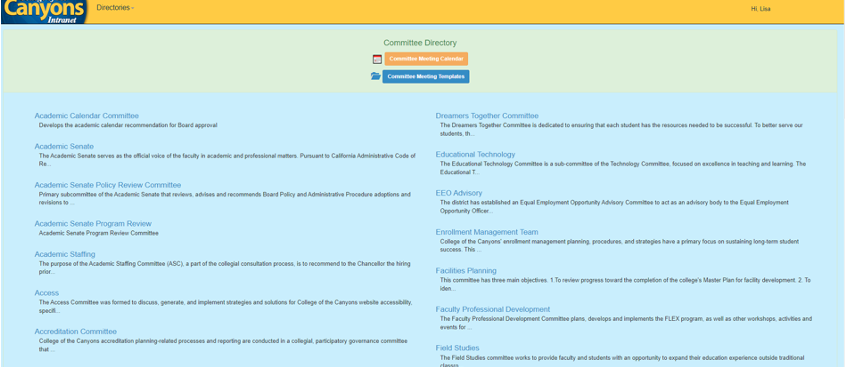Click description starting 'The district has established an Equal'
Screen dimensions: 845x367
(614, 207)
